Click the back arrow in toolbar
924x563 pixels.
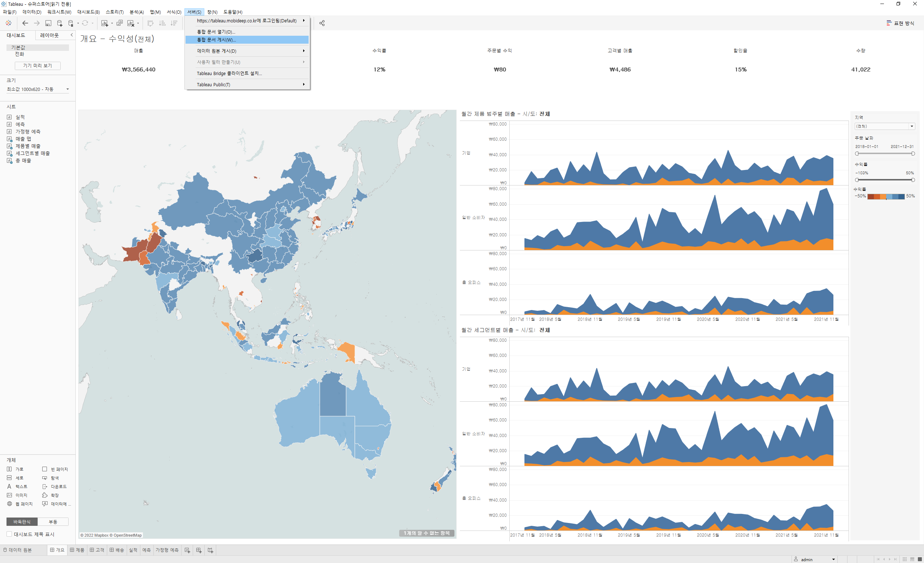25,23
